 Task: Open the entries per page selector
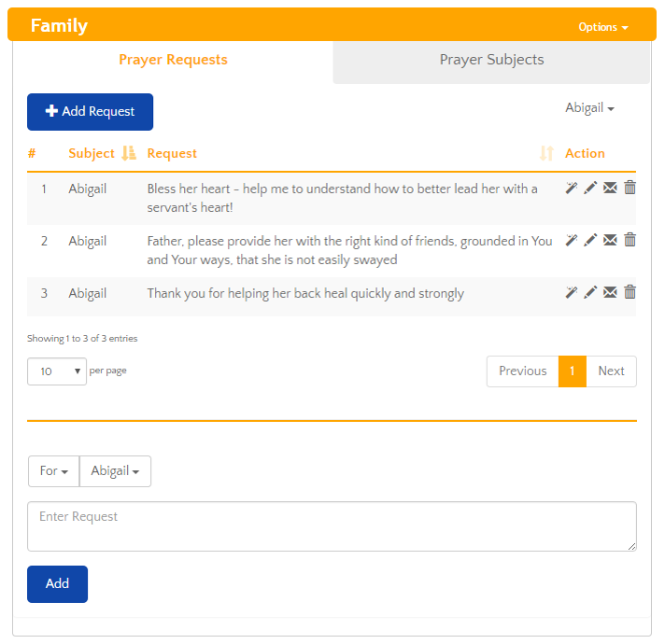coord(57,371)
